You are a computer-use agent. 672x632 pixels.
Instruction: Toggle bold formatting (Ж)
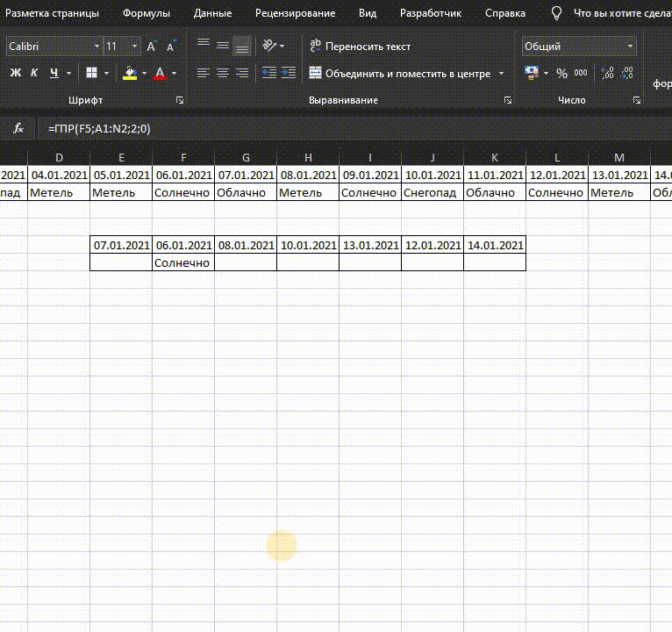click(16, 73)
